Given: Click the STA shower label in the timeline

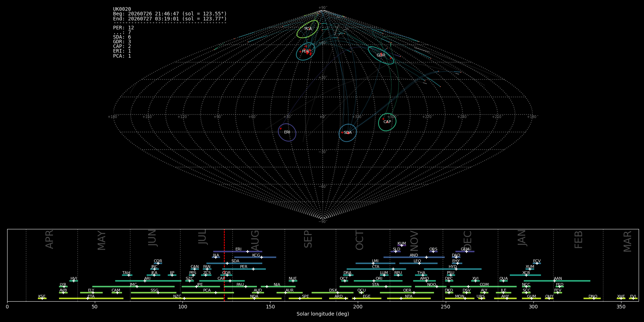Looking at the screenshot, I should click(375, 285).
